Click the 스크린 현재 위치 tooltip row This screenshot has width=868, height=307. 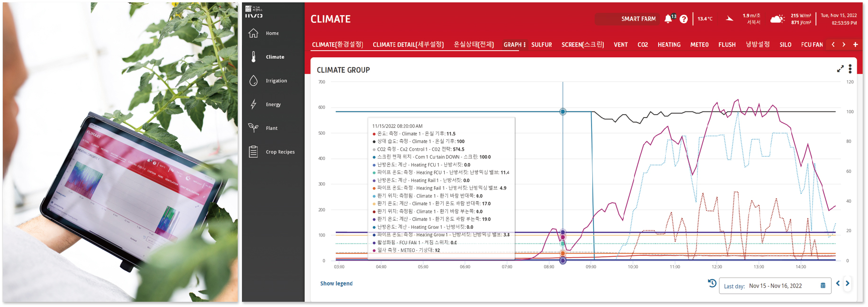coord(432,157)
